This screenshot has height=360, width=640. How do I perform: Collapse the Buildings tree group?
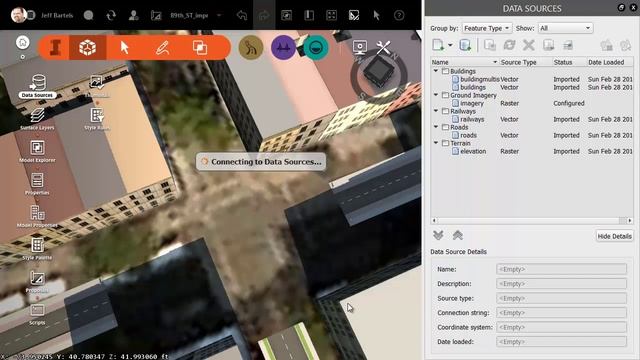(x=436, y=71)
